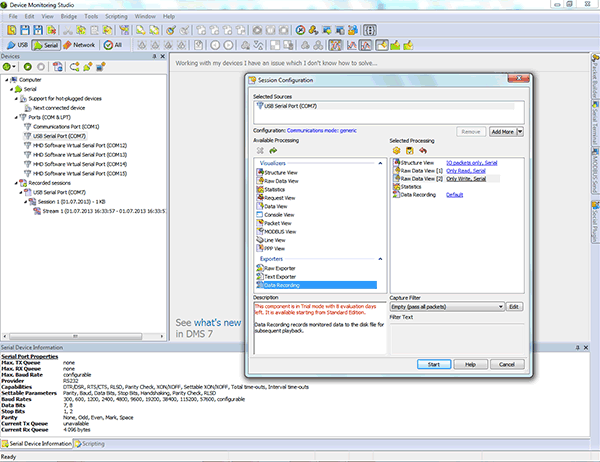
Task: Click the close X on Devices panel
Action: tap(163, 56)
